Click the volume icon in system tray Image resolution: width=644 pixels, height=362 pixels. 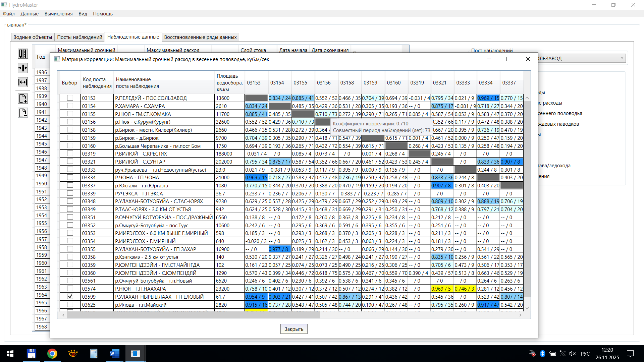click(x=572, y=354)
